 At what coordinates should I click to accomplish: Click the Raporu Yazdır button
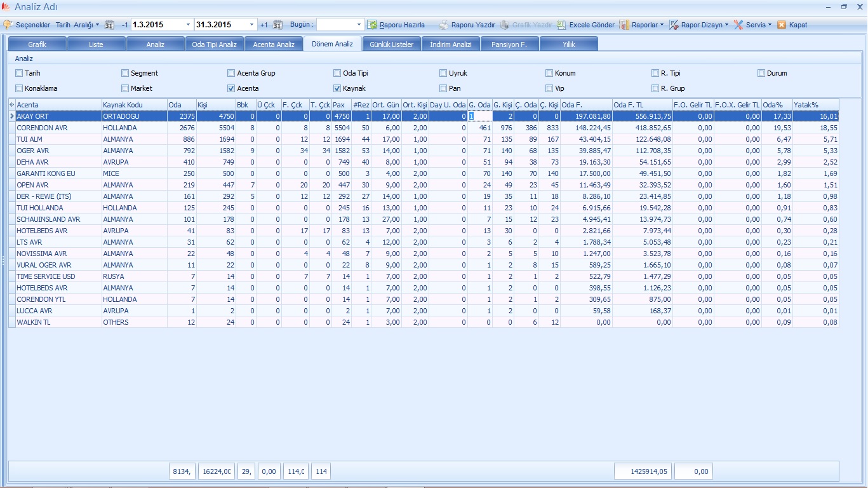(467, 25)
